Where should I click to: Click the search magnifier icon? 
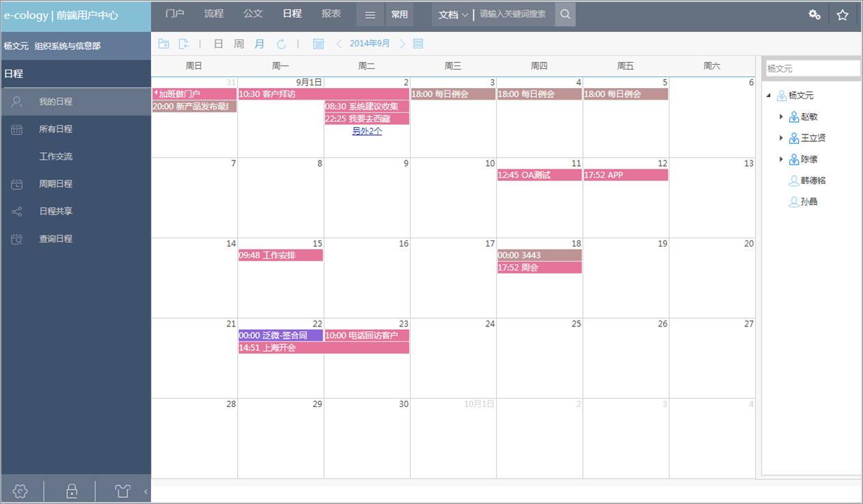point(565,14)
